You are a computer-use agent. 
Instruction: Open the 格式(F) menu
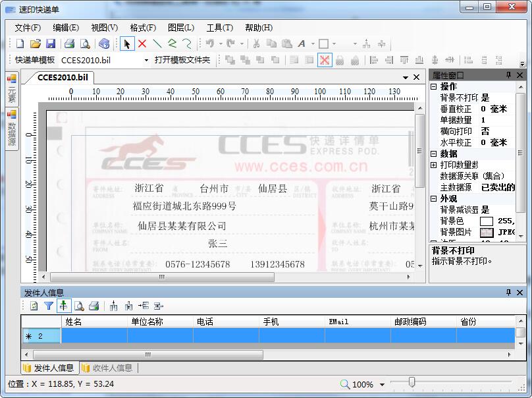[x=143, y=28]
